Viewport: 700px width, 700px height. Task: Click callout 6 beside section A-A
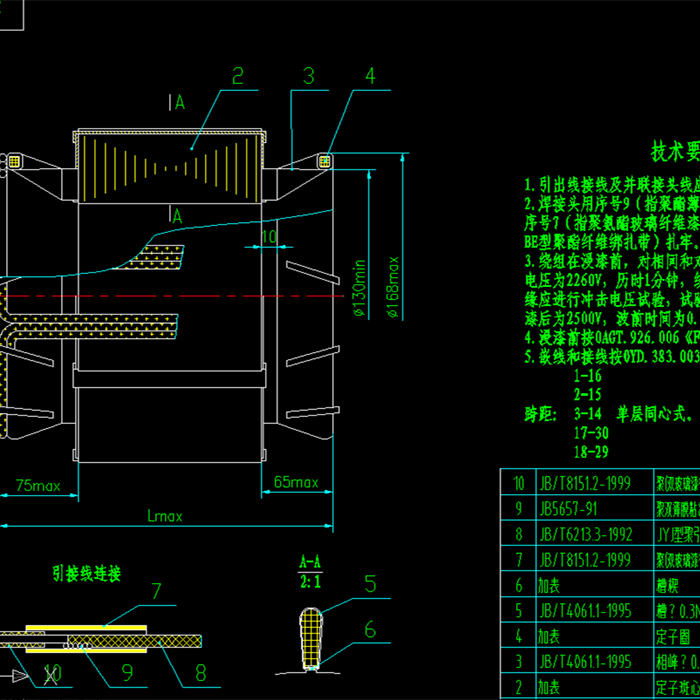click(370, 628)
